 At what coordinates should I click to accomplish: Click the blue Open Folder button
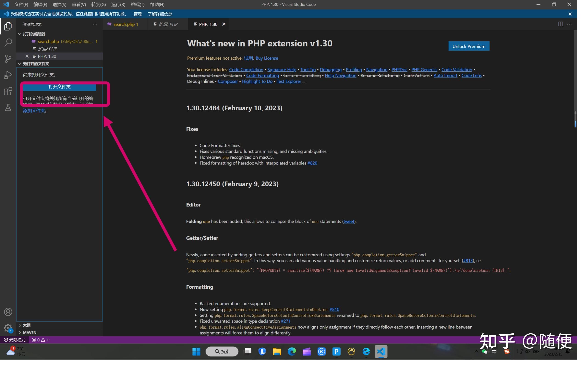(x=59, y=87)
